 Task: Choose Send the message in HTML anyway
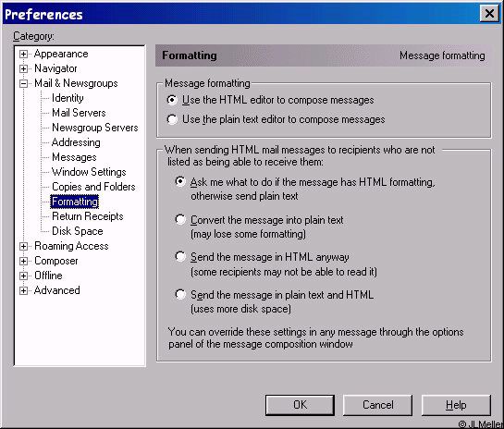tap(180, 257)
